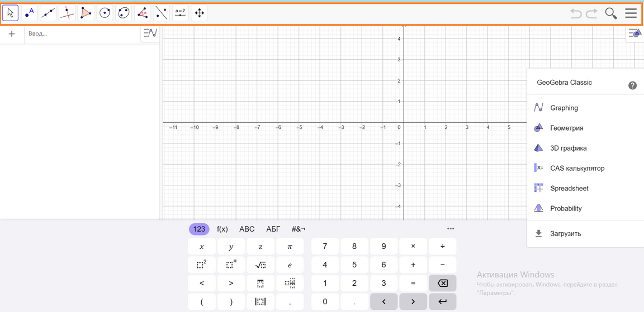Choose Геометрия from the apps menu
644x312 pixels.
tap(566, 128)
